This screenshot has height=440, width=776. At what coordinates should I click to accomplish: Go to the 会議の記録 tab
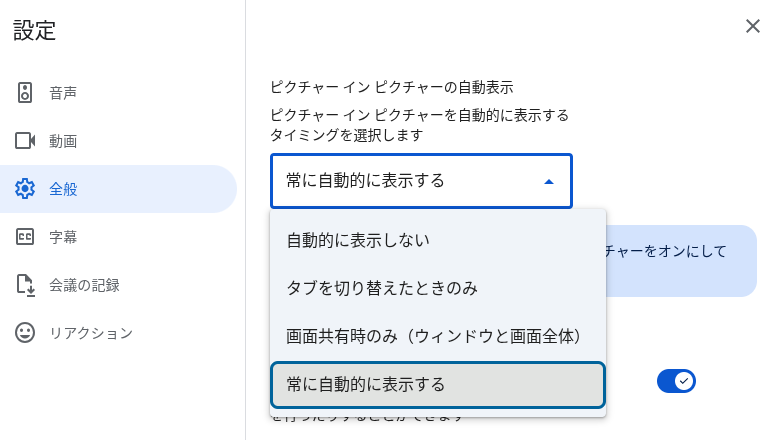point(84,285)
